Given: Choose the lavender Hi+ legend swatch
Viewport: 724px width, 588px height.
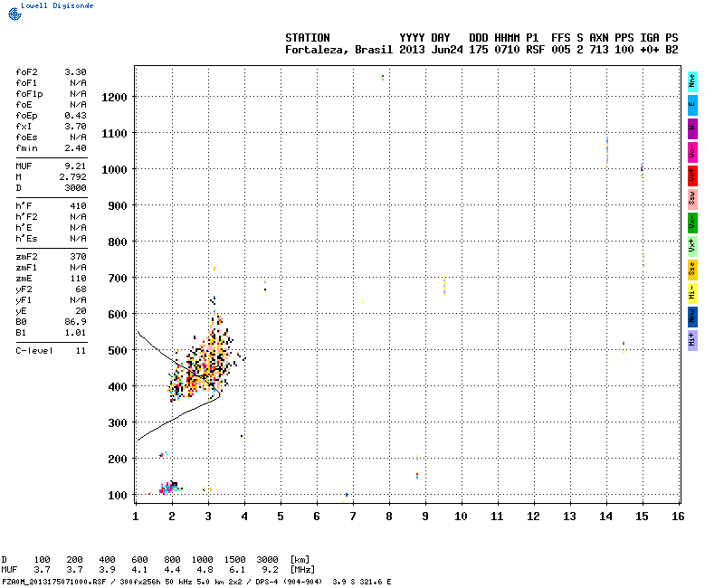Looking at the screenshot, I should [x=692, y=341].
